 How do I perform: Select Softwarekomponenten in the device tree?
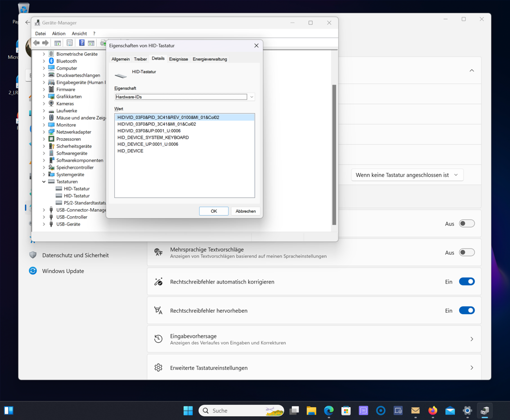point(80,160)
